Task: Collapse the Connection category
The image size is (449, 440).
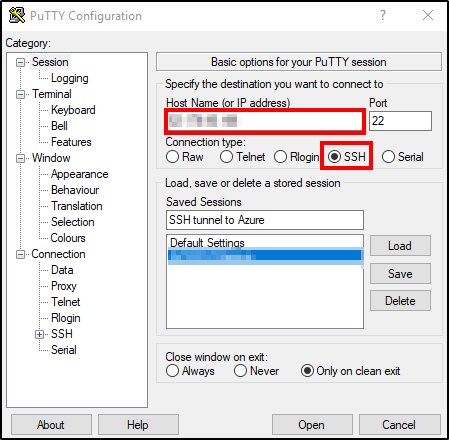Action: pos(20,255)
